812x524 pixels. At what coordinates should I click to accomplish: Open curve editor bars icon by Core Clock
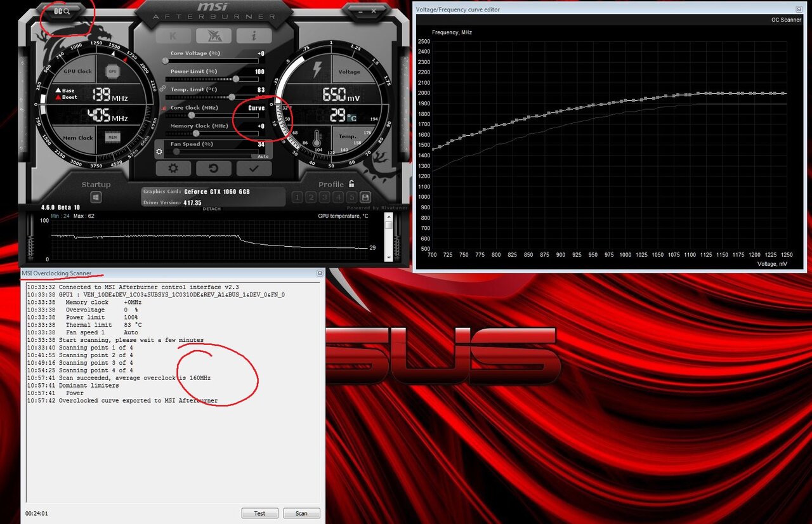[164, 108]
